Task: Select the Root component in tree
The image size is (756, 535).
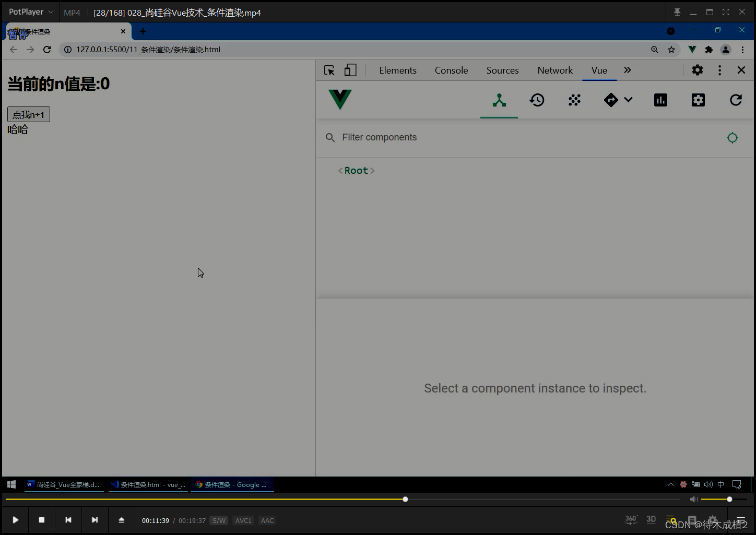Action: point(356,171)
